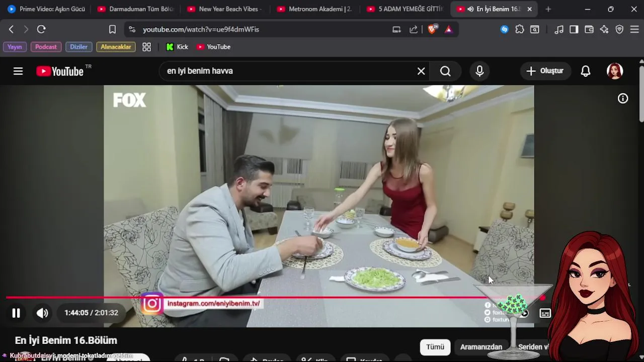
Task: Open Brave VPN shield icon
Action: [x=619, y=29]
